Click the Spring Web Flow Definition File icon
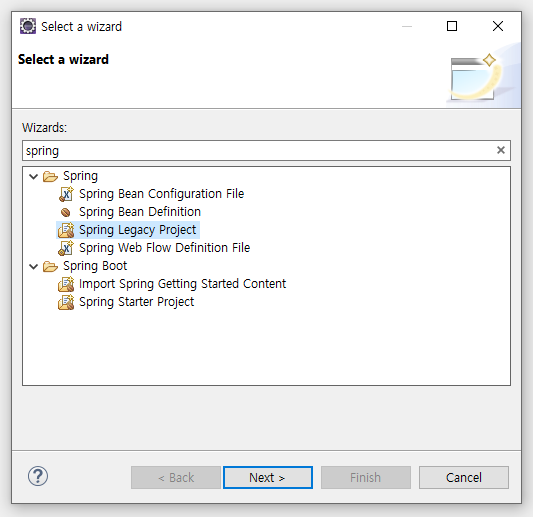The height and width of the screenshot is (517, 533). click(x=66, y=248)
